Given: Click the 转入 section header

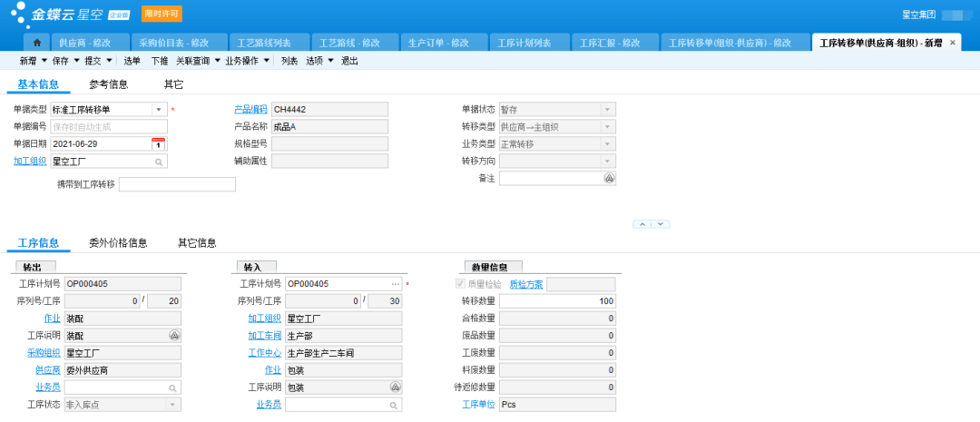Looking at the screenshot, I should coord(256,267).
